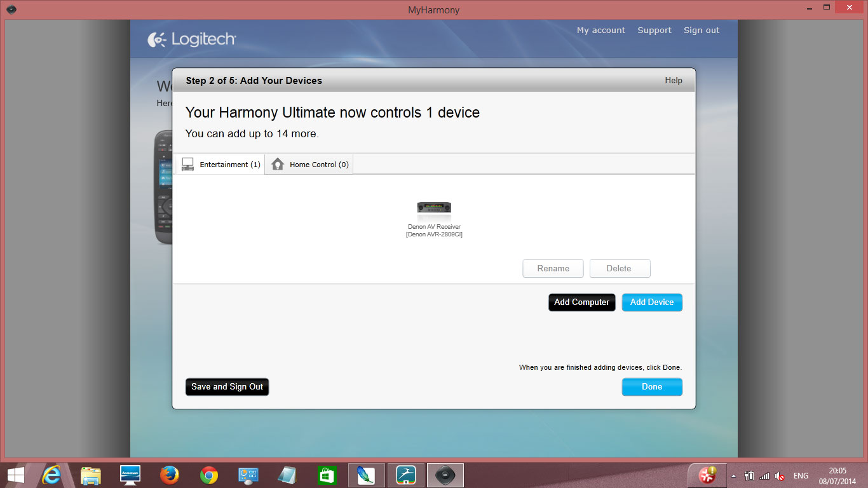The width and height of the screenshot is (868, 488).
Task: Switch to the leaping gazelle app on taskbar
Action: click(406, 475)
